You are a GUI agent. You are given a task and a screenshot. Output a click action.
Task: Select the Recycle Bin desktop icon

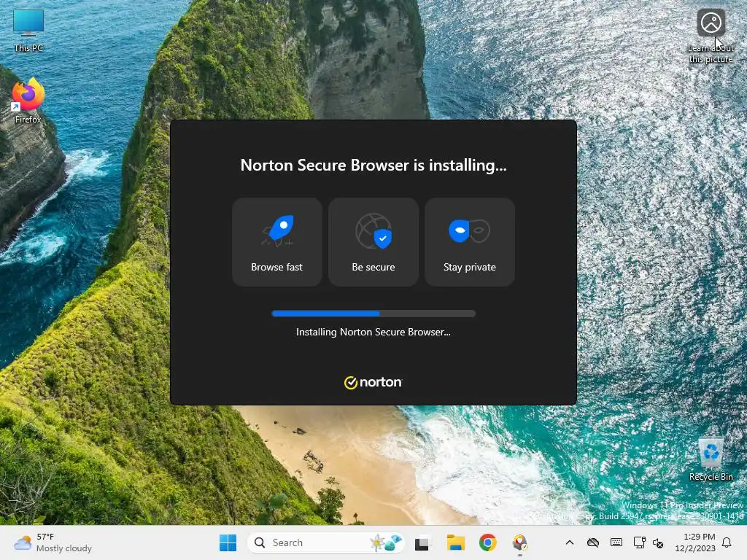(711, 459)
